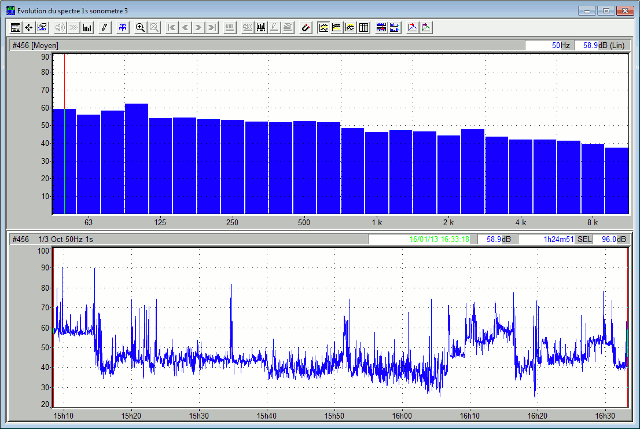The width and height of the screenshot is (640, 429).
Task: Click the 58.9dB value in lower header
Action: tap(498, 239)
